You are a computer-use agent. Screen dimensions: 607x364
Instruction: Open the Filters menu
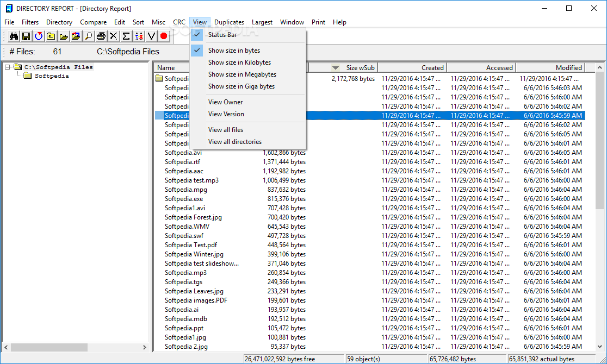[30, 22]
